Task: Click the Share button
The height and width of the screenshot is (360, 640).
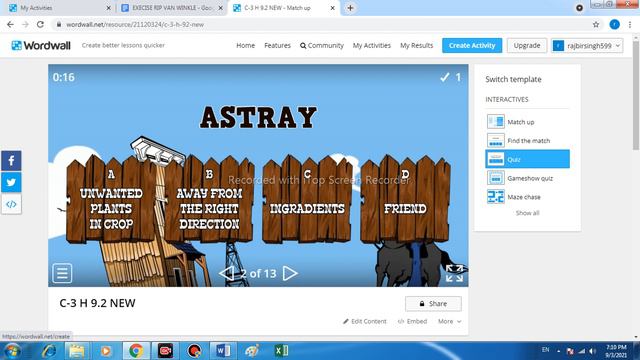Action: click(x=433, y=304)
